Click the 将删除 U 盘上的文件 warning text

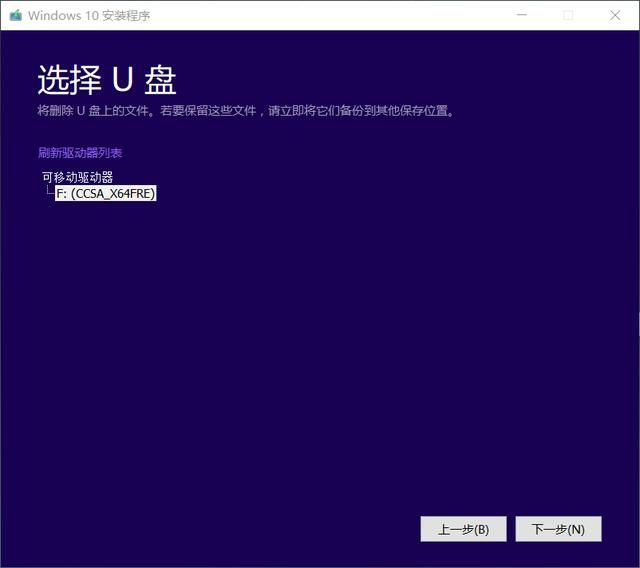pos(246,111)
